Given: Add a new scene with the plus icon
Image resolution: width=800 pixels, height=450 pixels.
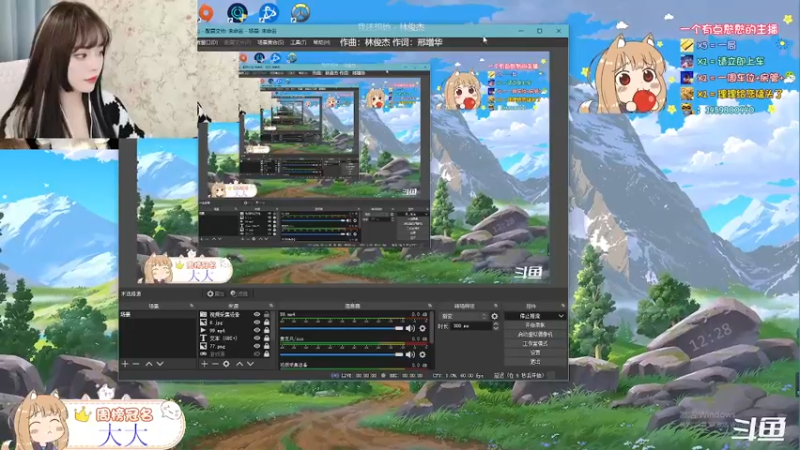Looking at the screenshot, I should pos(125,364).
